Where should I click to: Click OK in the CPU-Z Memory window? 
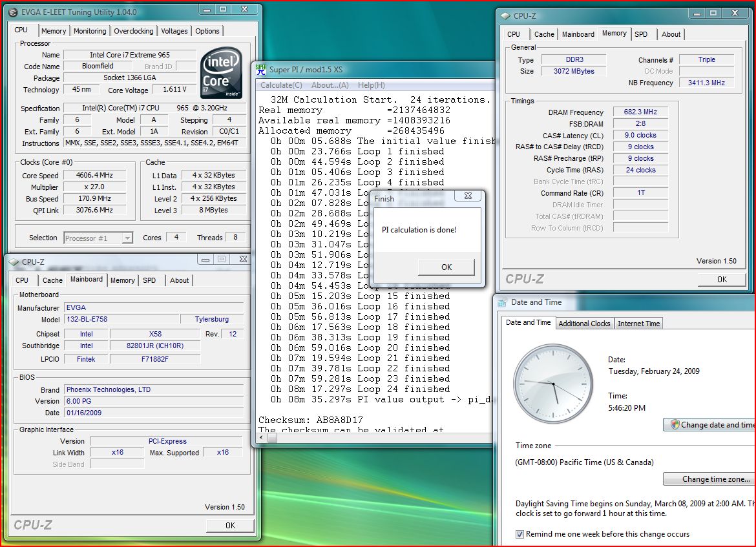coord(722,280)
